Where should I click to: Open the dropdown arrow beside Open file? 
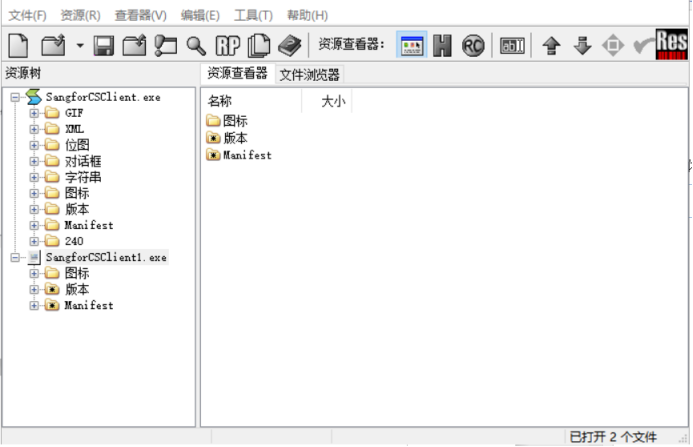point(80,45)
